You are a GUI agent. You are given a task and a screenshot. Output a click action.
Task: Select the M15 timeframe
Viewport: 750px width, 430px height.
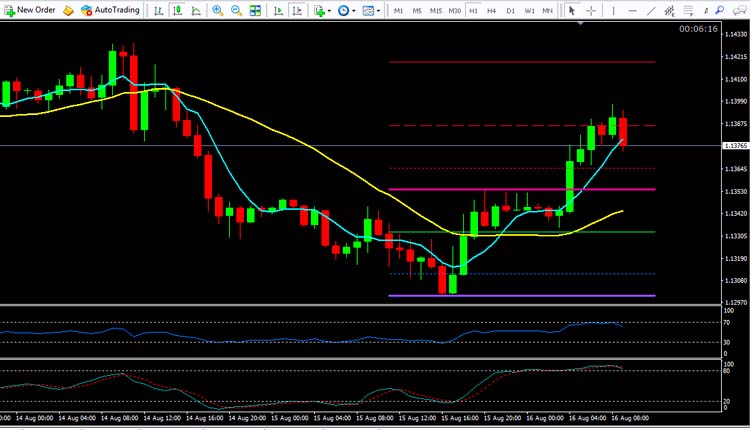(x=435, y=11)
